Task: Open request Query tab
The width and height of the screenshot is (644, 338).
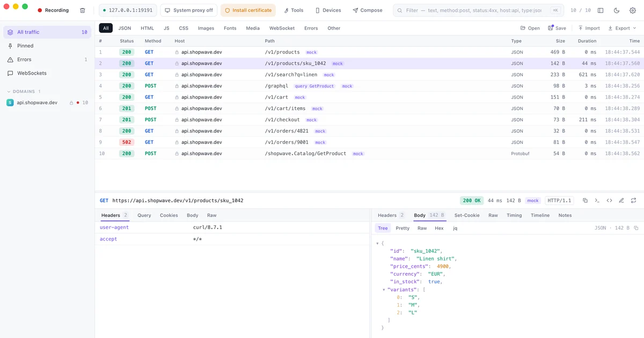Action: (x=144, y=215)
